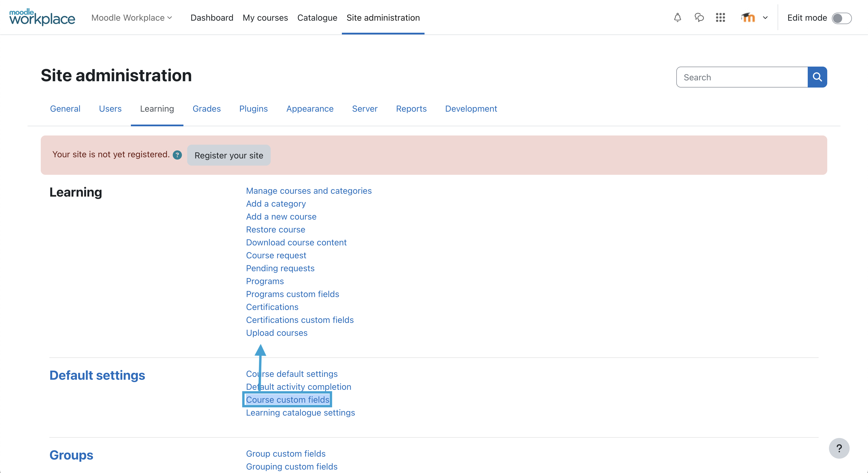The image size is (868, 473).
Task: Select Site administration in top navigation
Action: point(383,18)
